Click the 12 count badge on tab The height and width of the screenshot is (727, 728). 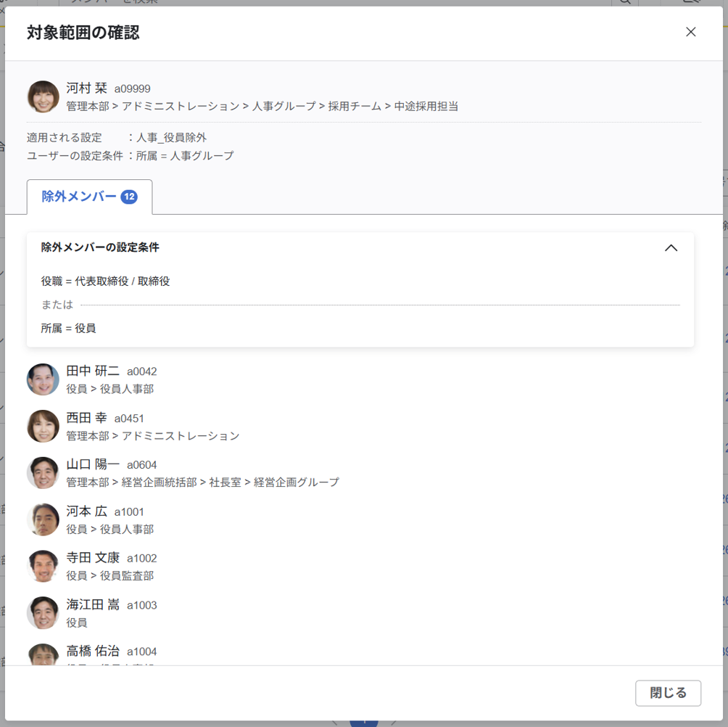pyautogui.click(x=129, y=197)
